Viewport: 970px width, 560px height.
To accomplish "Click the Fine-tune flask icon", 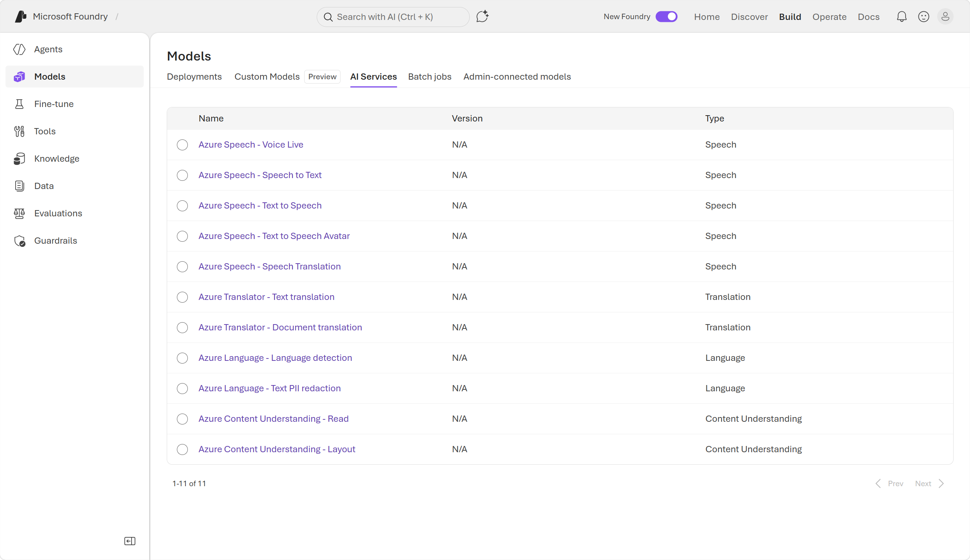I will coord(20,104).
